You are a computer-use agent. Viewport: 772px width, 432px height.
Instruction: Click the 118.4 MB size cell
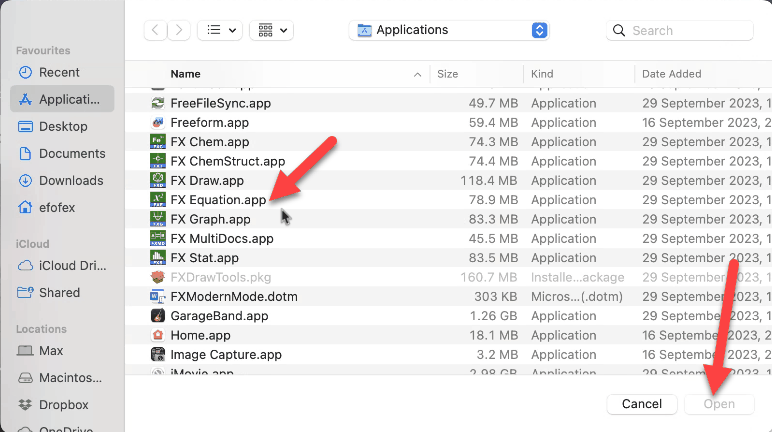489,181
